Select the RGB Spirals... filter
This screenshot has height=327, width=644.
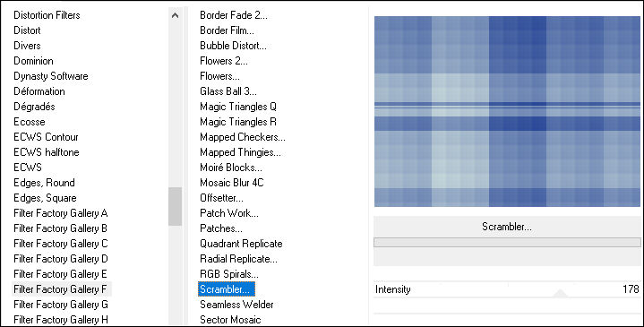pyautogui.click(x=229, y=274)
